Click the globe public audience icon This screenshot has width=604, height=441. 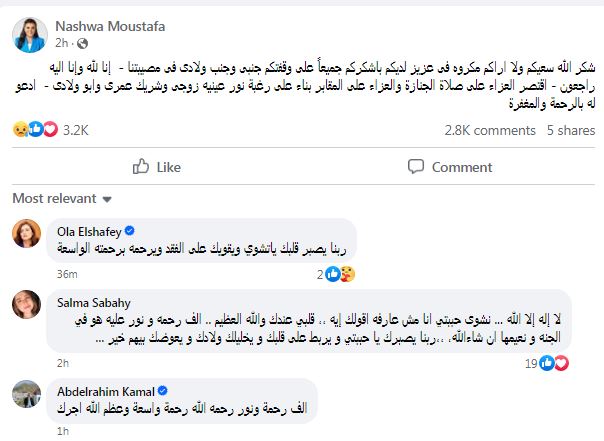pos(79,45)
